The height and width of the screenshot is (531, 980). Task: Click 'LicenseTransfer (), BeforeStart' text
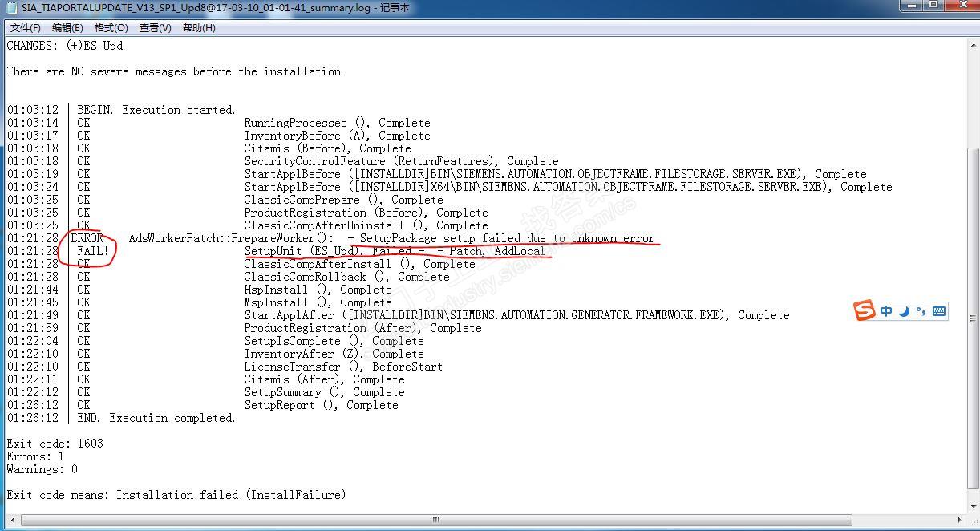pyautogui.click(x=343, y=367)
